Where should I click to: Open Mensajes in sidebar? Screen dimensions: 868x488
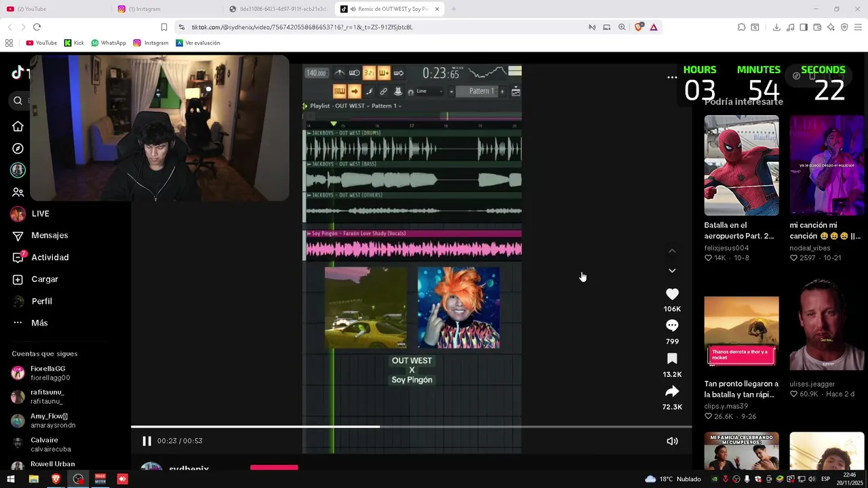(40, 235)
